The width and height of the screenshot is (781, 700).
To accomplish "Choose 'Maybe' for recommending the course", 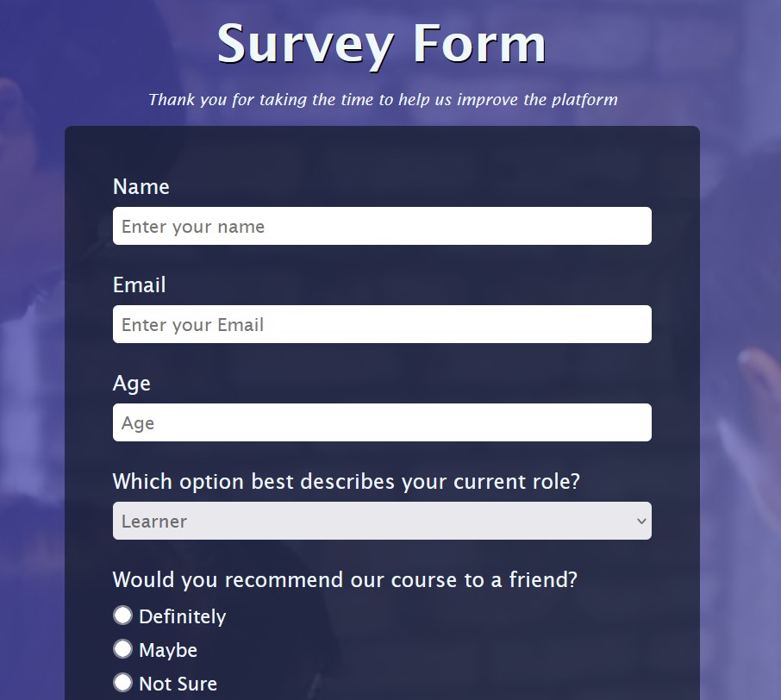I will 123,648.
